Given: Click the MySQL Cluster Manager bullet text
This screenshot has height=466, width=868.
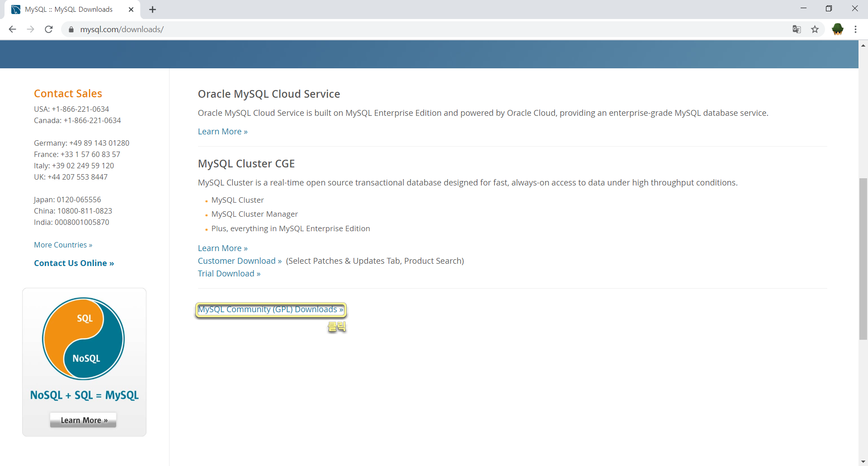Looking at the screenshot, I should click(x=255, y=214).
